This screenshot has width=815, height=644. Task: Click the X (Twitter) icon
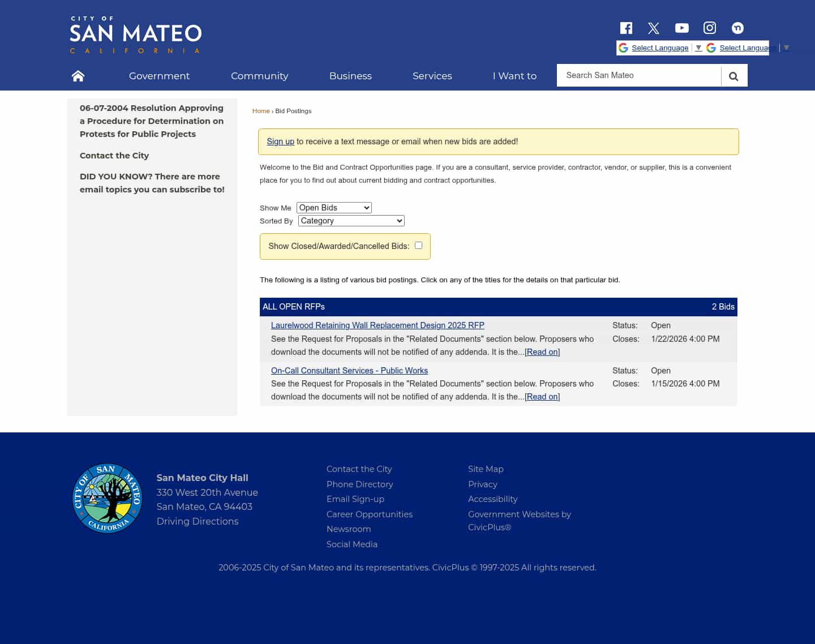click(x=654, y=28)
